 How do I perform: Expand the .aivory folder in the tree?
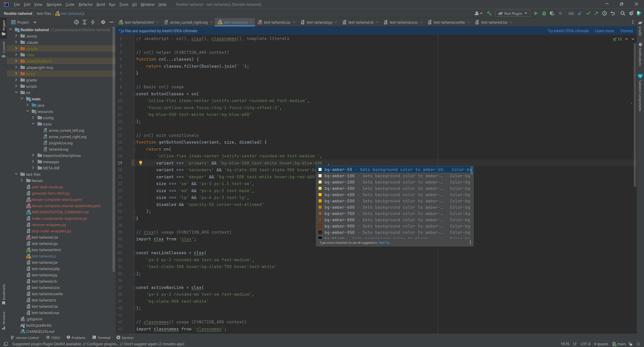pyautogui.click(x=17, y=36)
